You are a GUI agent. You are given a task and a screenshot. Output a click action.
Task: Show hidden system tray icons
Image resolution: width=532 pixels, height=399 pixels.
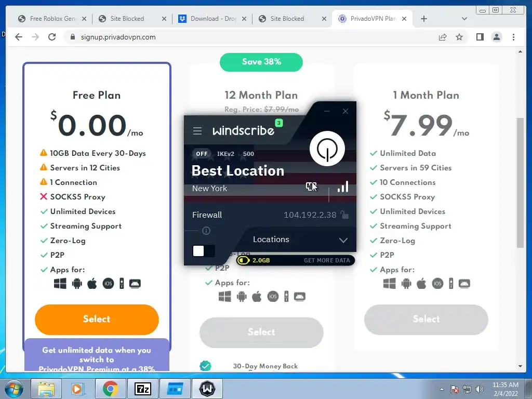(x=442, y=389)
